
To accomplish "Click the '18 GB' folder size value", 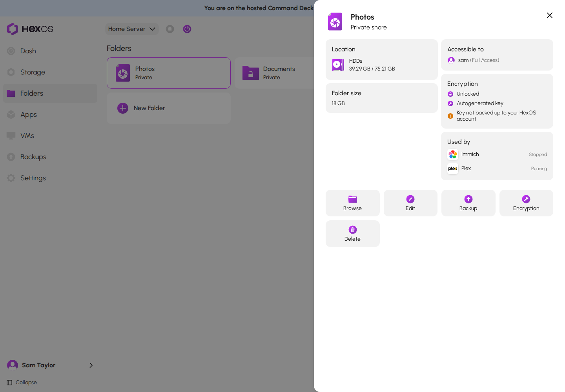I will [x=338, y=103].
